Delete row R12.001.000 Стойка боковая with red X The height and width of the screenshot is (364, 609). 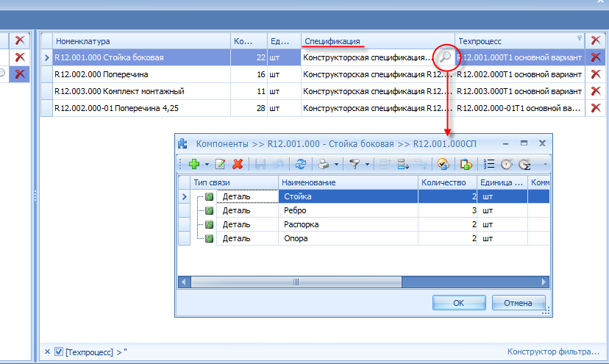click(596, 57)
